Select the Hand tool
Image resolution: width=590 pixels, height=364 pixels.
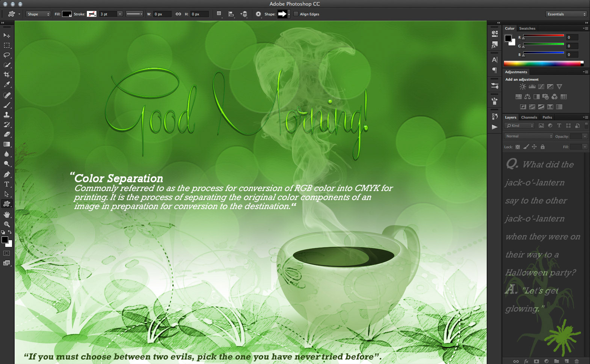(x=7, y=215)
